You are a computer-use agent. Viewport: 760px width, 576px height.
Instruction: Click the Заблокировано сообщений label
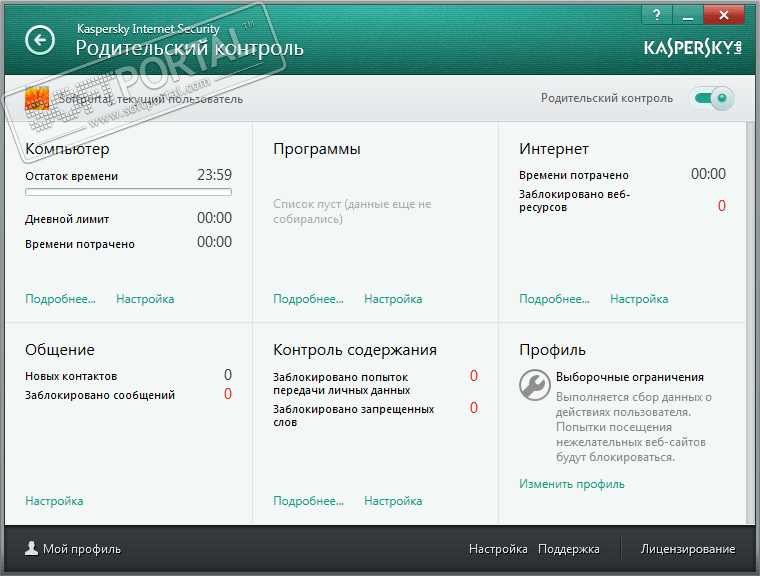(100, 395)
